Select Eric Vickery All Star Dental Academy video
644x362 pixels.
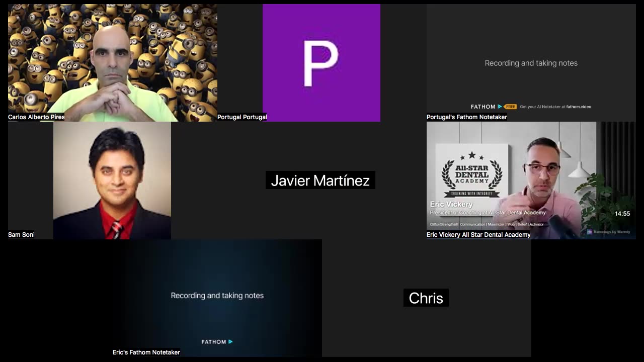531,180
